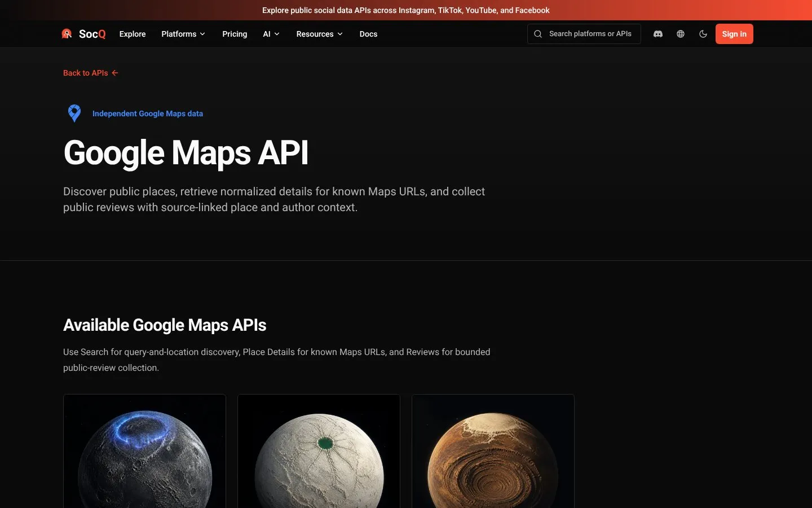Open the Docs page
This screenshot has height=508, width=812.
pos(368,34)
